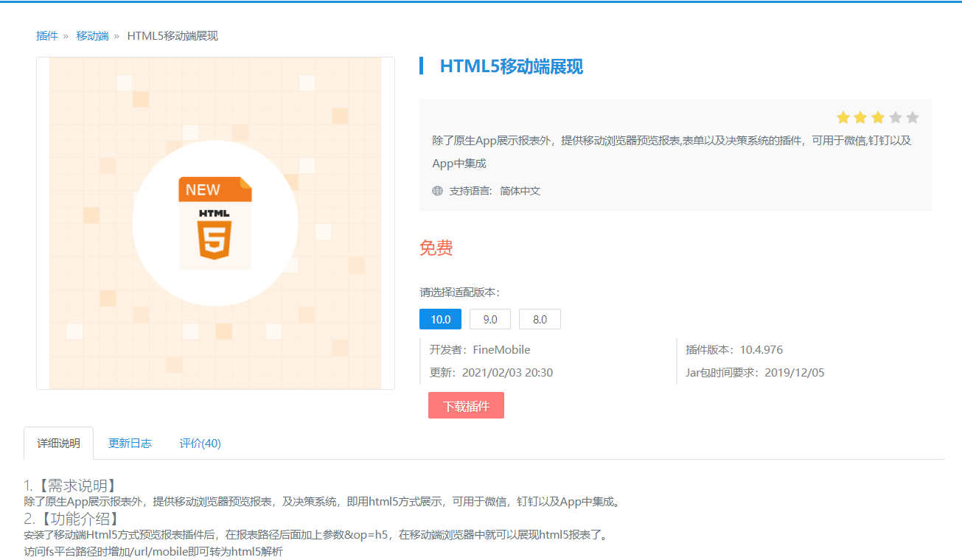Click the 2.【功能介绍】 heading
The width and height of the screenshot is (962, 560).
pos(71,518)
